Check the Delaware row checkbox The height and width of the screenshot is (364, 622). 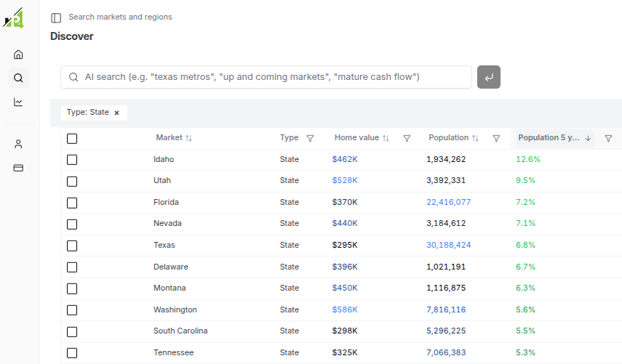[72, 267]
